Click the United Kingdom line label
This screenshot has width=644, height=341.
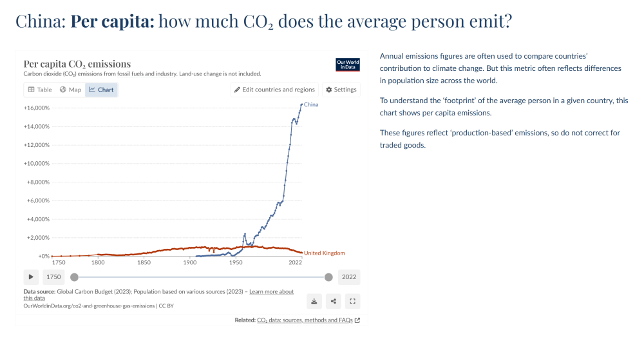(x=325, y=253)
